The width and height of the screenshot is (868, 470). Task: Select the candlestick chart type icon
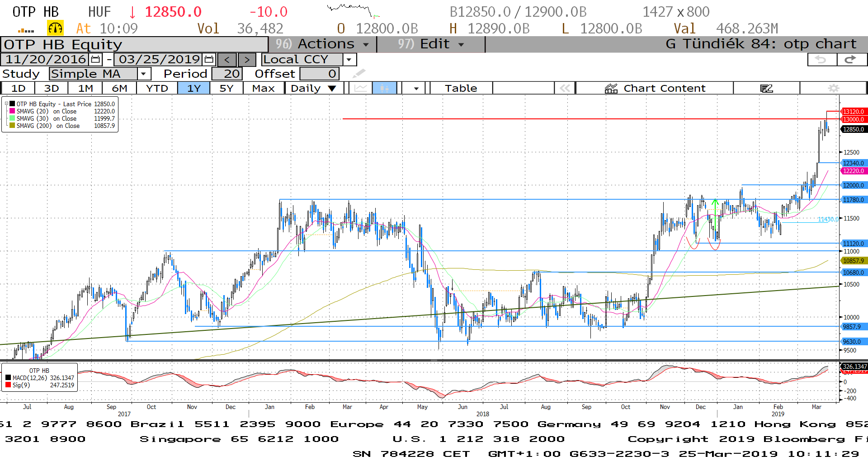pos(385,88)
